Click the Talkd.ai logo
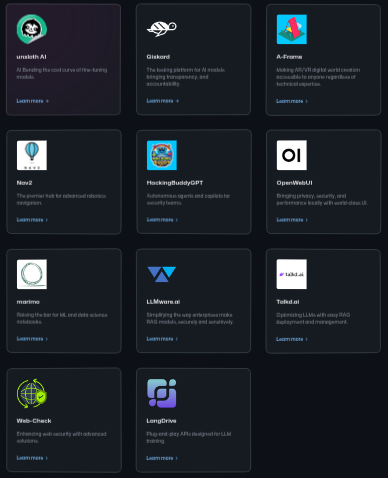Viewport: 388px width, 478px height. pyautogui.click(x=292, y=274)
